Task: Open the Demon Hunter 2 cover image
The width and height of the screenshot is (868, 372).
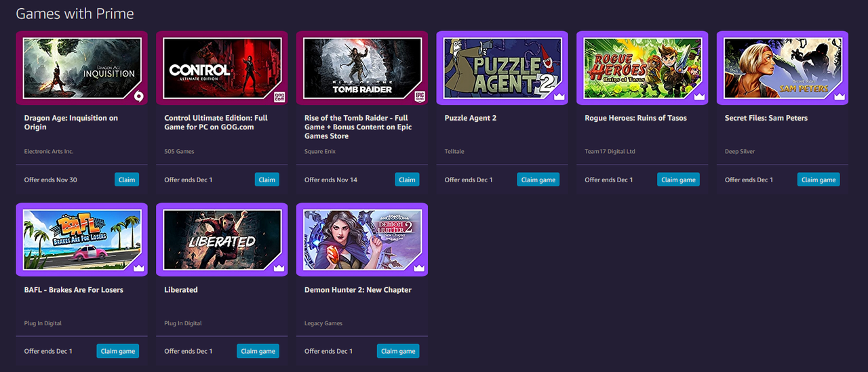Action: tap(362, 240)
